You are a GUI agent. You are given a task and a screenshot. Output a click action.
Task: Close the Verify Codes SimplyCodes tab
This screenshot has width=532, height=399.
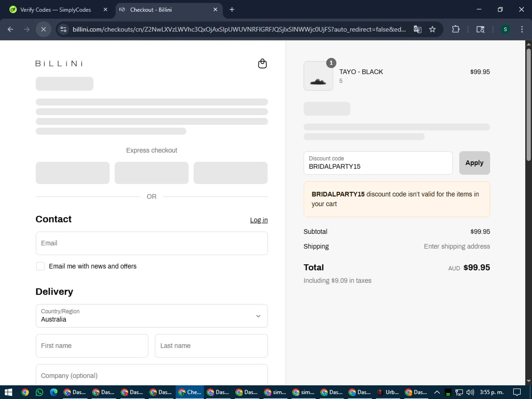pyautogui.click(x=105, y=10)
